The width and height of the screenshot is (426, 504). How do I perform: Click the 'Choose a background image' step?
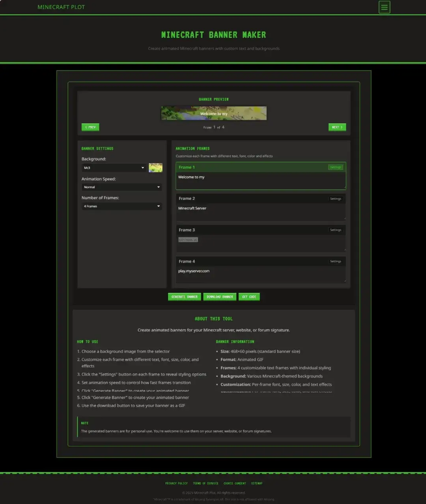point(125,351)
